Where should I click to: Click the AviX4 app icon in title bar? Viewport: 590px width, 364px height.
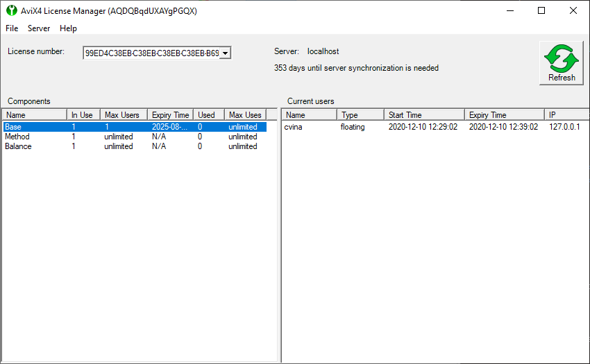[11, 11]
